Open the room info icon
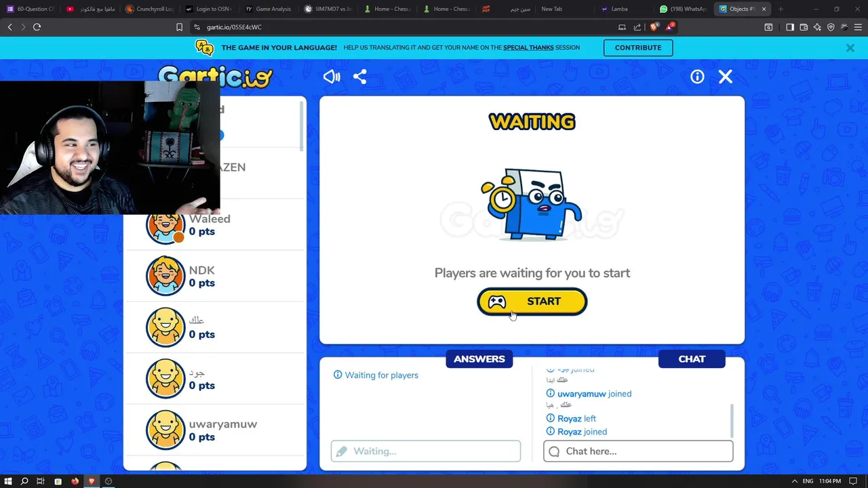 coord(697,77)
